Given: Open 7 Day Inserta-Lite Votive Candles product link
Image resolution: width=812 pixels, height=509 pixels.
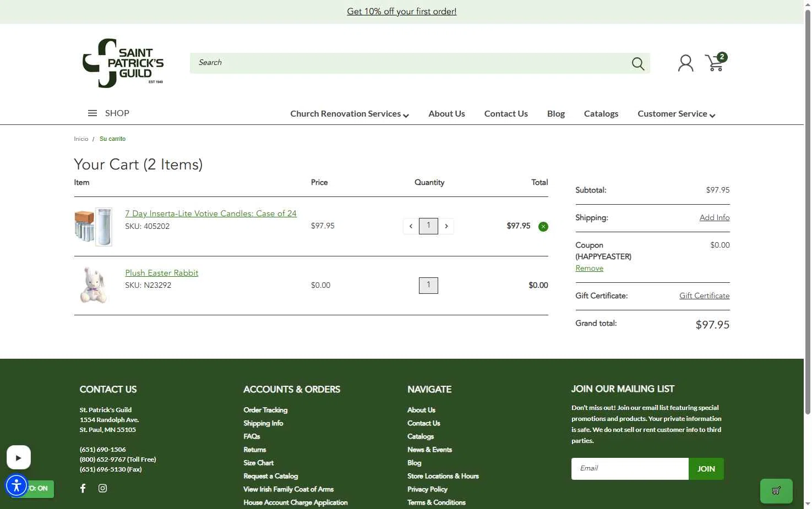Looking at the screenshot, I should 211,214.
